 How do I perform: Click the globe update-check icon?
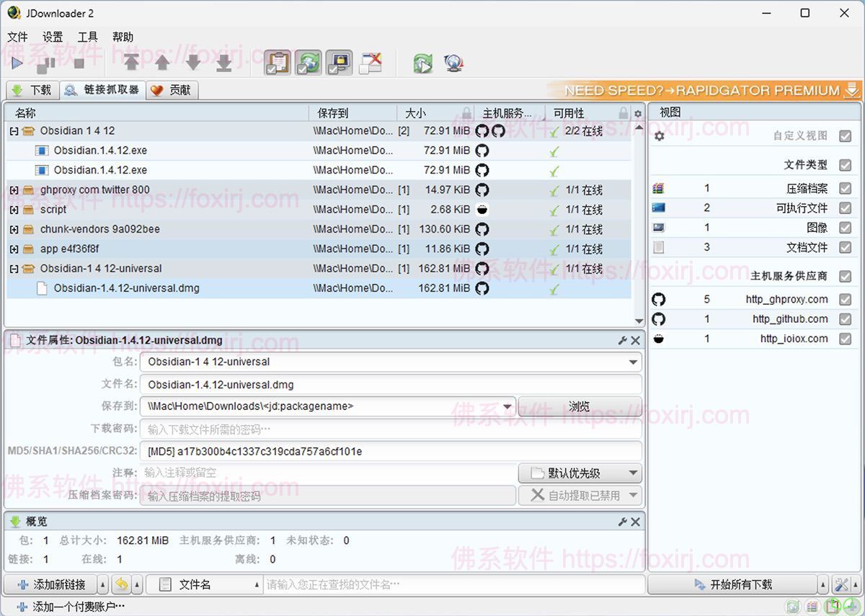[453, 63]
